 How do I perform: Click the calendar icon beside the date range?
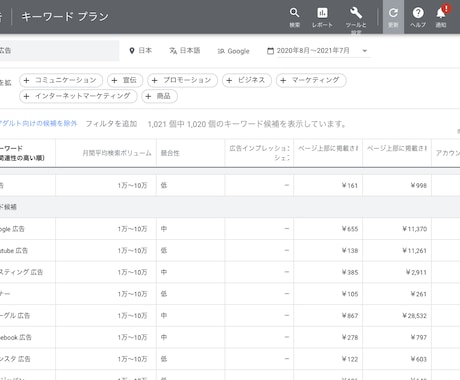point(271,51)
